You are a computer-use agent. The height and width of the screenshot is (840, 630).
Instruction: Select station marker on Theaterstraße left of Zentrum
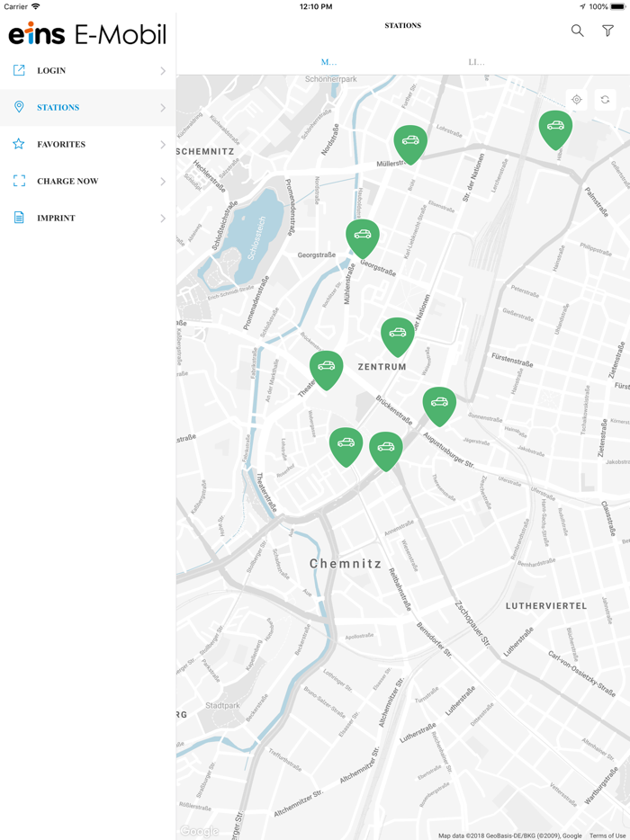(x=327, y=370)
